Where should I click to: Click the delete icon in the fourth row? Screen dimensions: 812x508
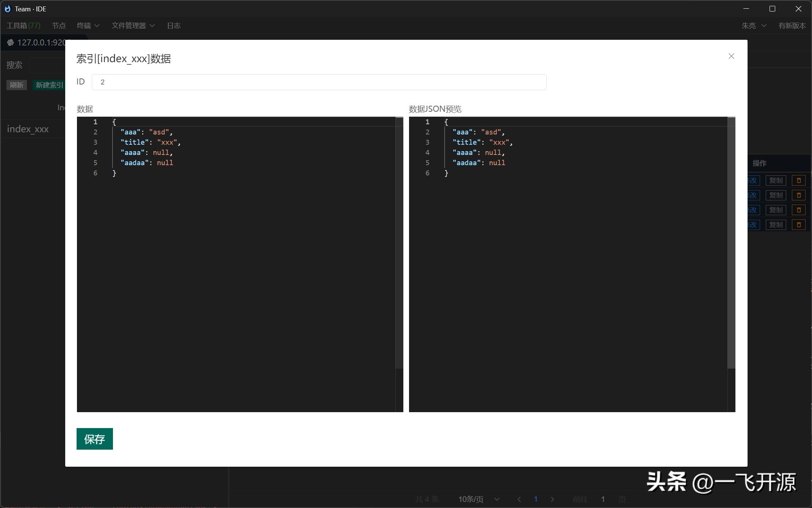798,225
